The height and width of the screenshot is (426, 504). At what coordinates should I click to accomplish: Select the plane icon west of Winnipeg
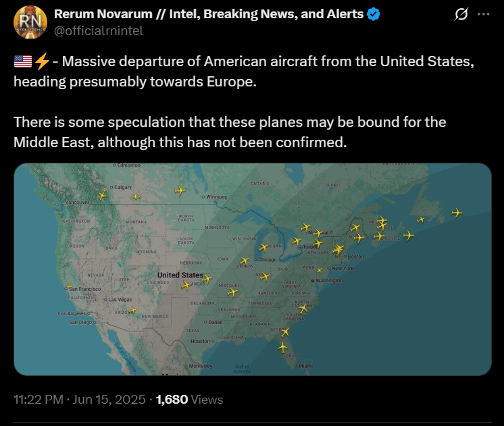pyautogui.click(x=180, y=190)
